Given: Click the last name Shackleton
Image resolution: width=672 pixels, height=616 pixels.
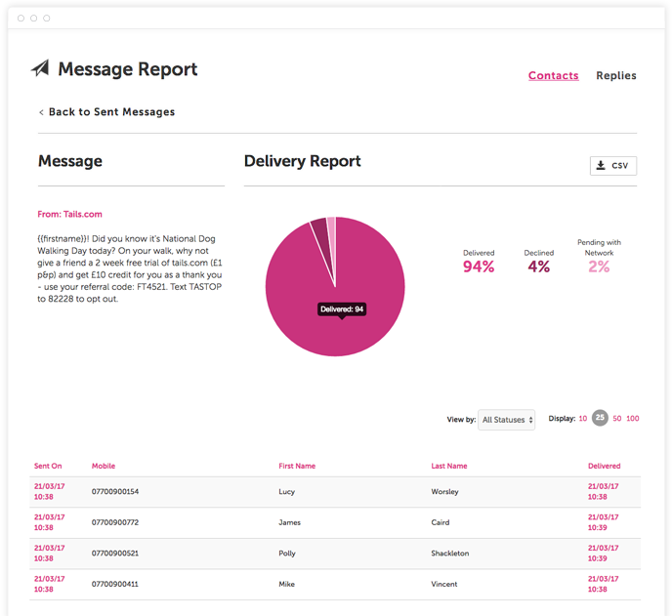Looking at the screenshot, I should (x=450, y=553).
